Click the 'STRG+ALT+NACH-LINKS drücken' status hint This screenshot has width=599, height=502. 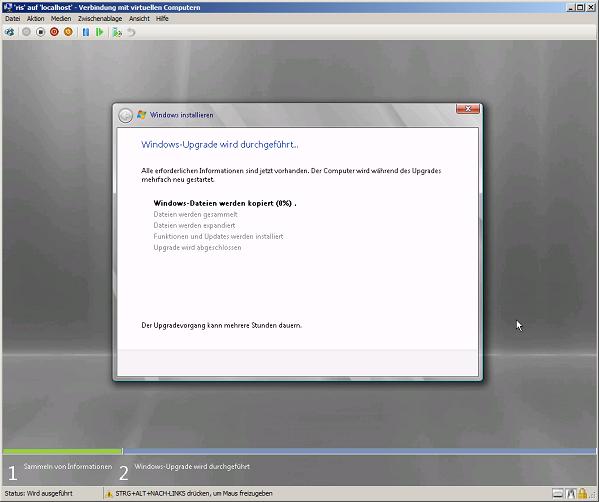point(194,494)
